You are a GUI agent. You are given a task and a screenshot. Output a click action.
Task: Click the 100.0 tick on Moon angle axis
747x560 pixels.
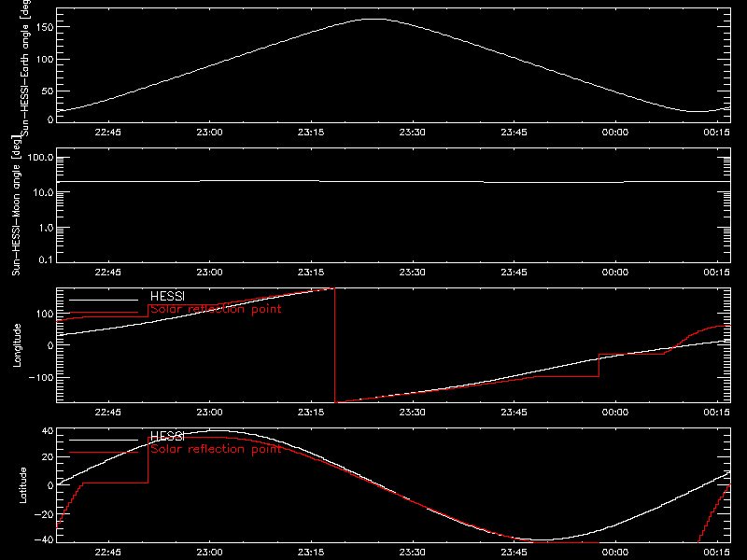[x=40, y=158]
